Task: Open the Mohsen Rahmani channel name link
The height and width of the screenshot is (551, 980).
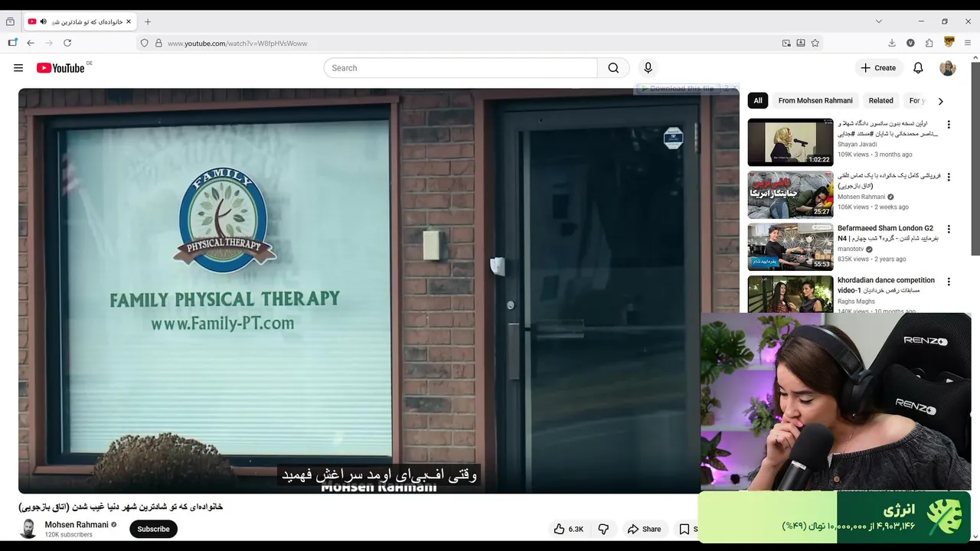Action: (77, 525)
